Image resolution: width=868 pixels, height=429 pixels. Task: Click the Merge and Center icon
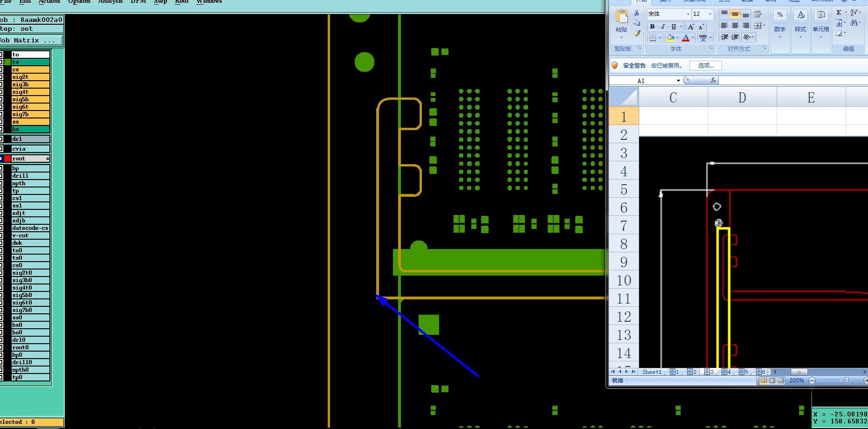(758, 26)
